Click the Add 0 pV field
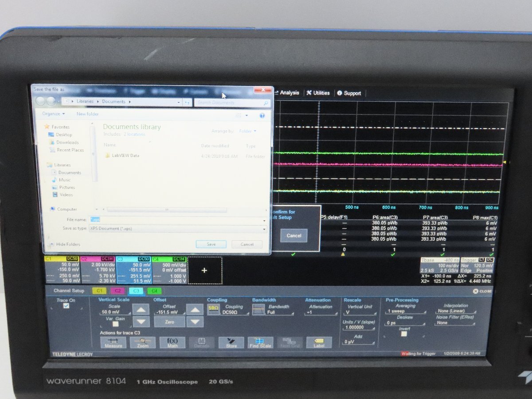Image resolution: width=532 pixels, height=399 pixels. click(x=359, y=342)
